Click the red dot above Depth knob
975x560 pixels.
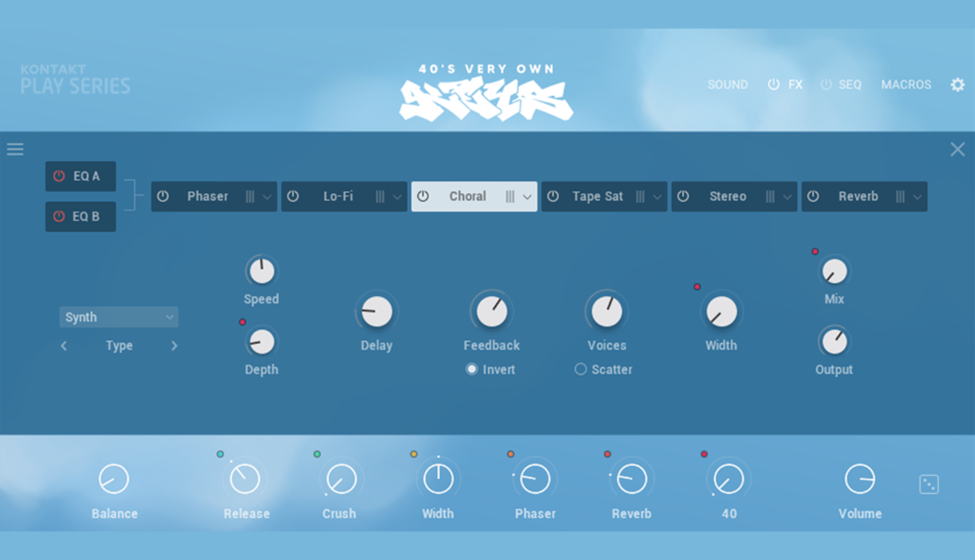(242, 322)
